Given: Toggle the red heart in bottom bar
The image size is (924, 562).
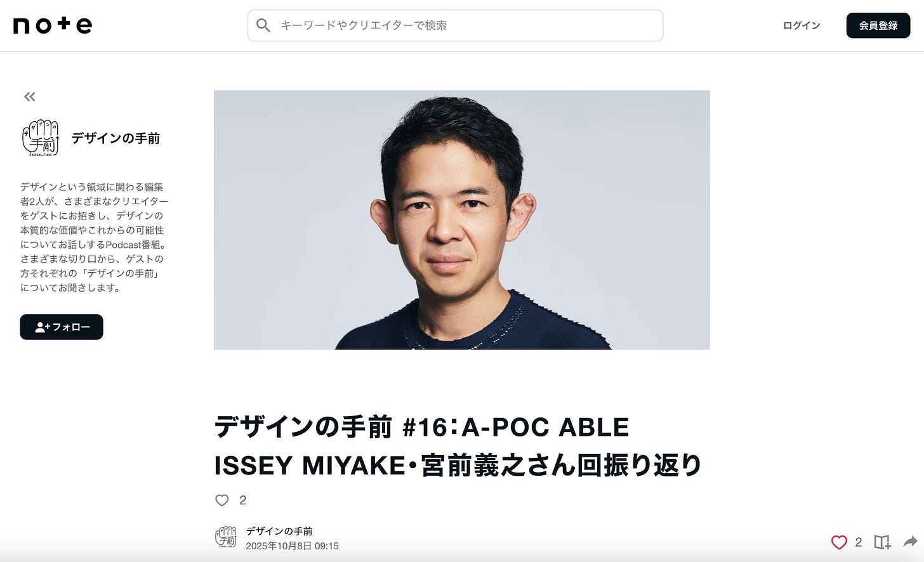Looking at the screenshot, I should click(x=839, y=542).
